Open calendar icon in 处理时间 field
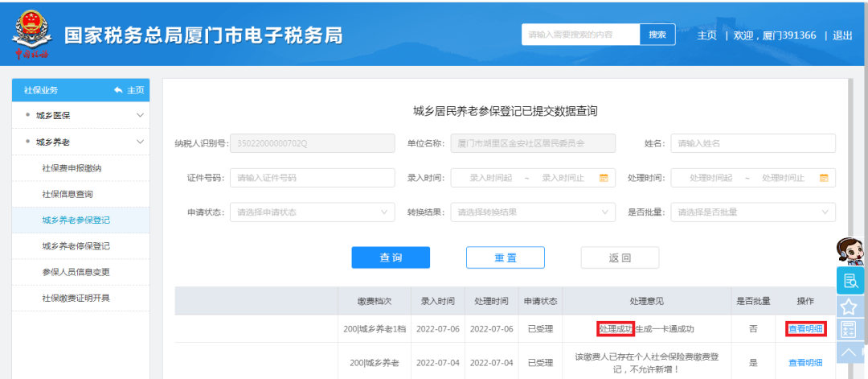 824,178
